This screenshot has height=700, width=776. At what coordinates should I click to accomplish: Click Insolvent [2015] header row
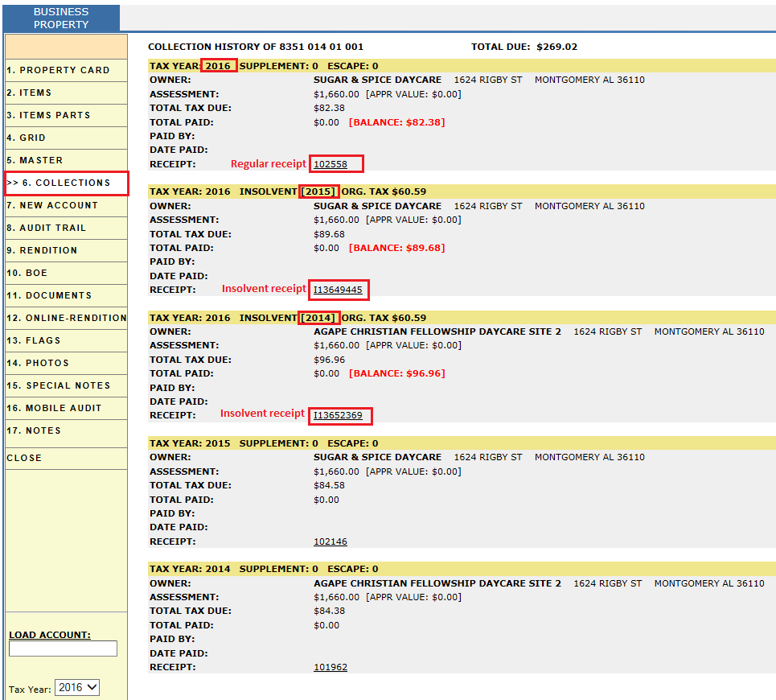(x=462, y=191)
